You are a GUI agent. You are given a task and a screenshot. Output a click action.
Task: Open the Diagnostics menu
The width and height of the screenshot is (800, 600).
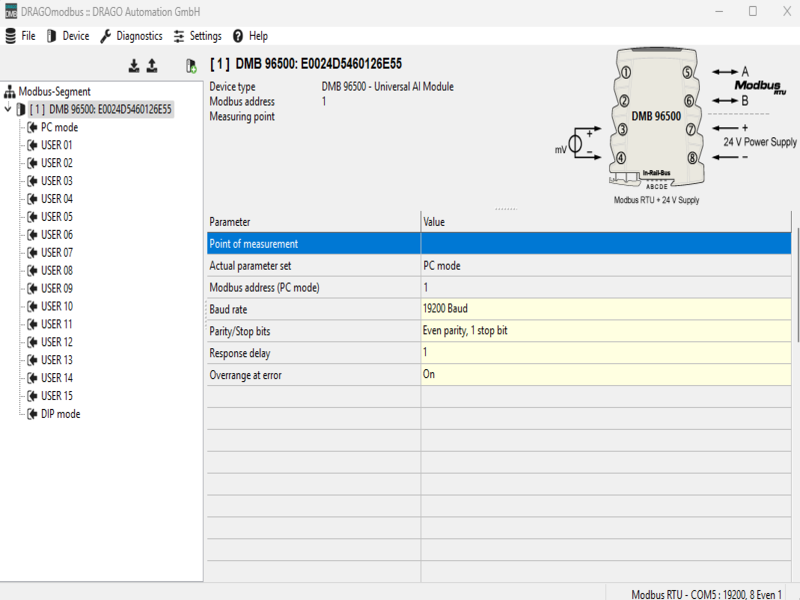point(132,36)
